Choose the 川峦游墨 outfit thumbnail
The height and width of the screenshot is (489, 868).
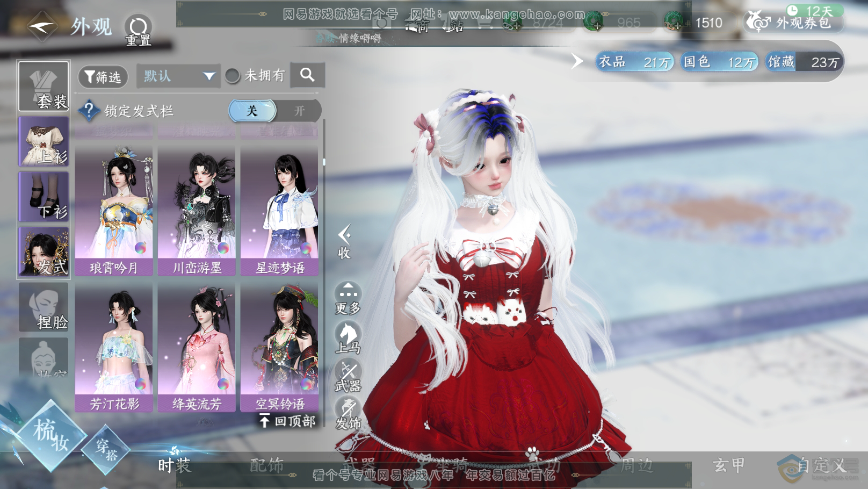pyautogui.click(x=196, y=210)
